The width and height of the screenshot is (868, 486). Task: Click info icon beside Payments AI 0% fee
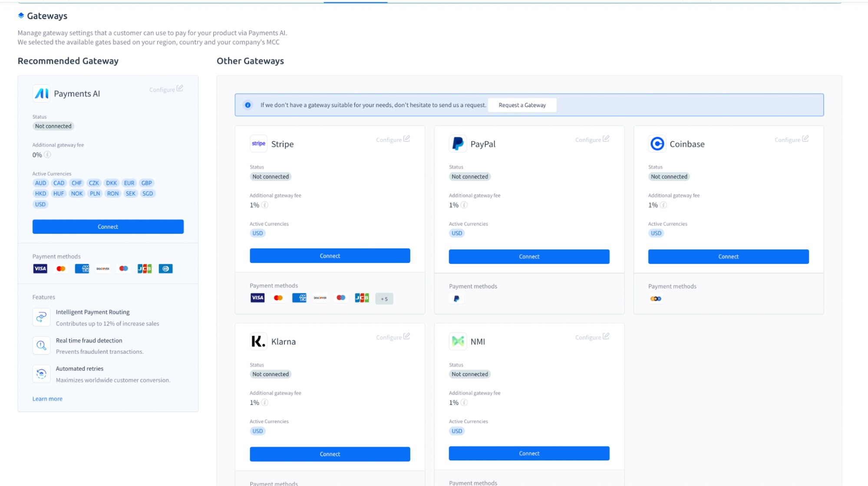(x=47, y=154)
